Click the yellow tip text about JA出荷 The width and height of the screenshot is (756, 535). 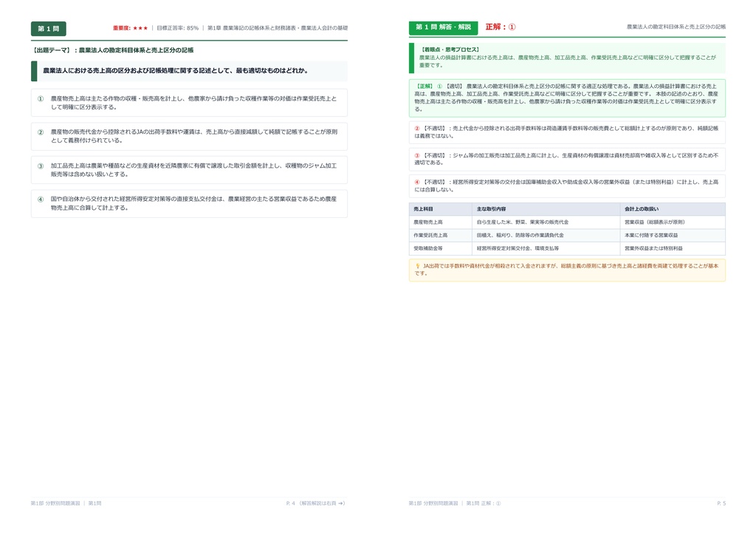click(567, 270)
